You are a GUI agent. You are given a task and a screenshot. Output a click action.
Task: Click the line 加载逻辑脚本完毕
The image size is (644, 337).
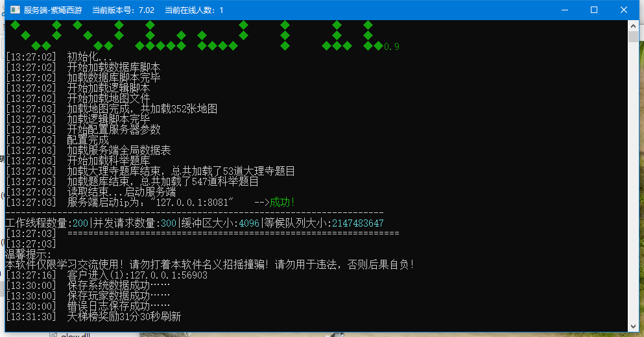pyautogui.click(x=108, y=119)
